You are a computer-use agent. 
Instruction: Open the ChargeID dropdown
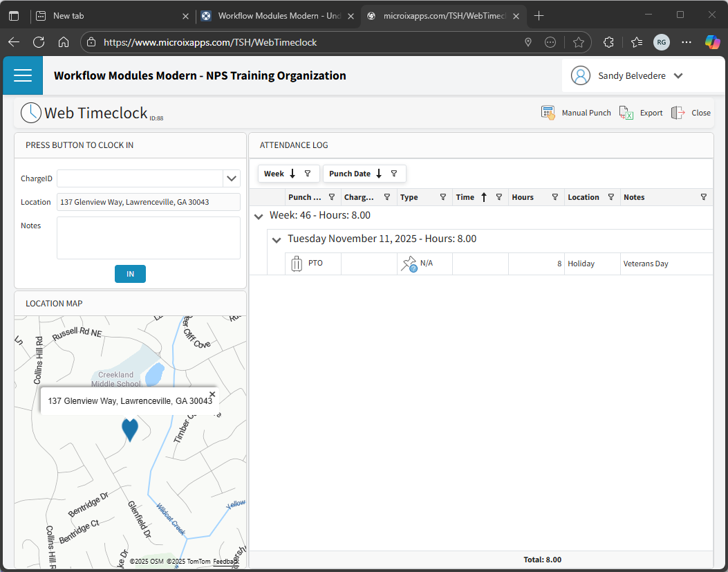coord(232,178)
